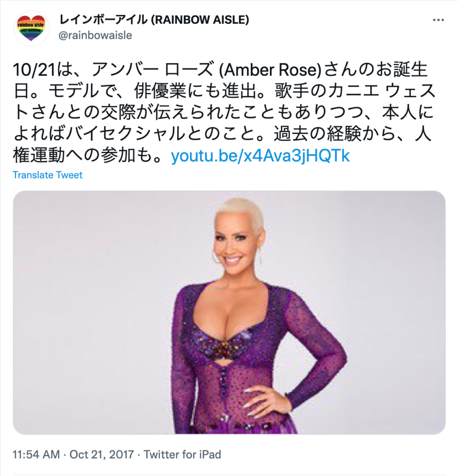Open the attached photo of the smiling woman
The height and width of the screenshot is (476, 458).
(229, 312)
